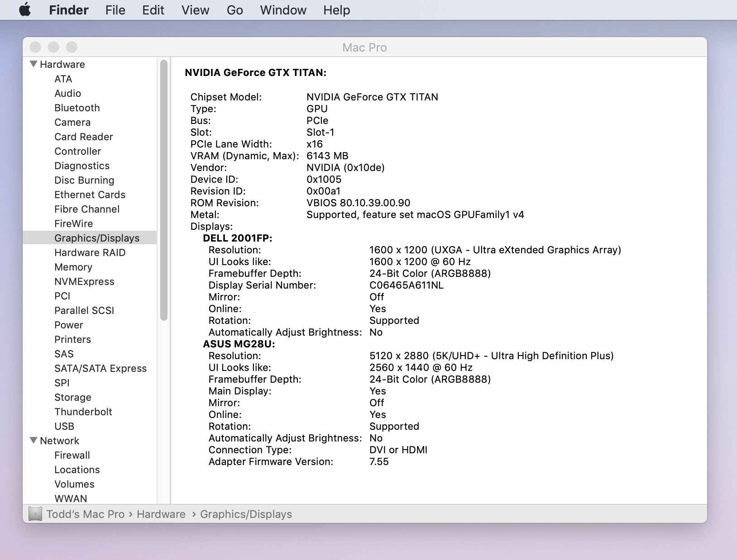Select Hardware RAID in the sidebar

coord(90,252)
